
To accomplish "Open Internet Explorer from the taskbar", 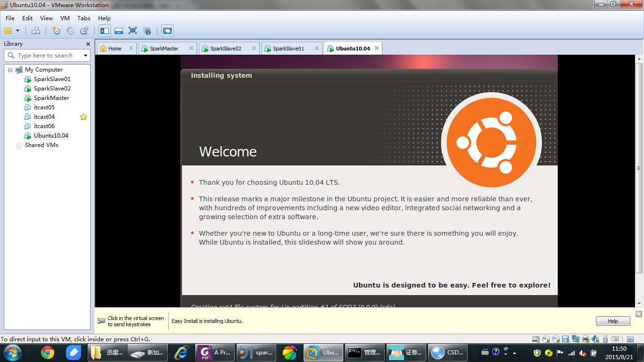I will pos(182,353).
